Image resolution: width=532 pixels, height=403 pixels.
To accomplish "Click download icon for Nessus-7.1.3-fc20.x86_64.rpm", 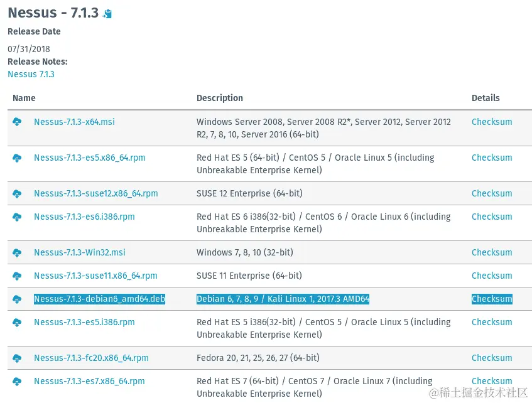I will tap(17, 358).
